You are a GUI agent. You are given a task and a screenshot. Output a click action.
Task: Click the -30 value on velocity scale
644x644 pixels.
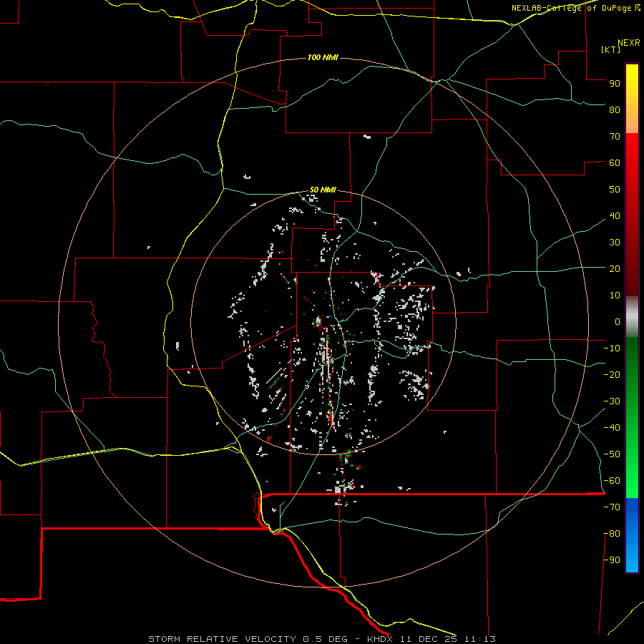tap(612, 401)
